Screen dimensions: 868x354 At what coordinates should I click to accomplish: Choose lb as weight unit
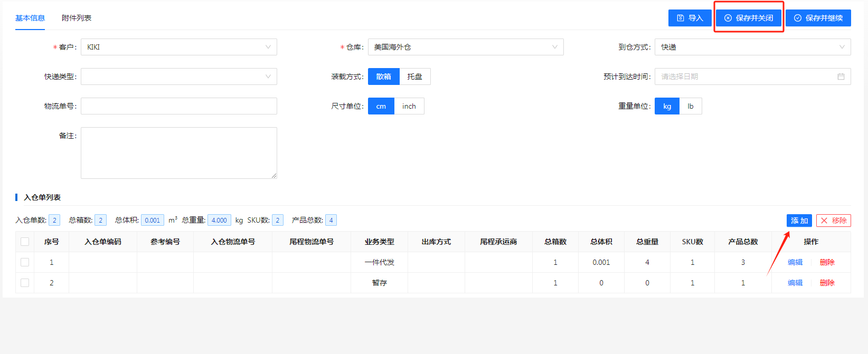pos(691,106)
